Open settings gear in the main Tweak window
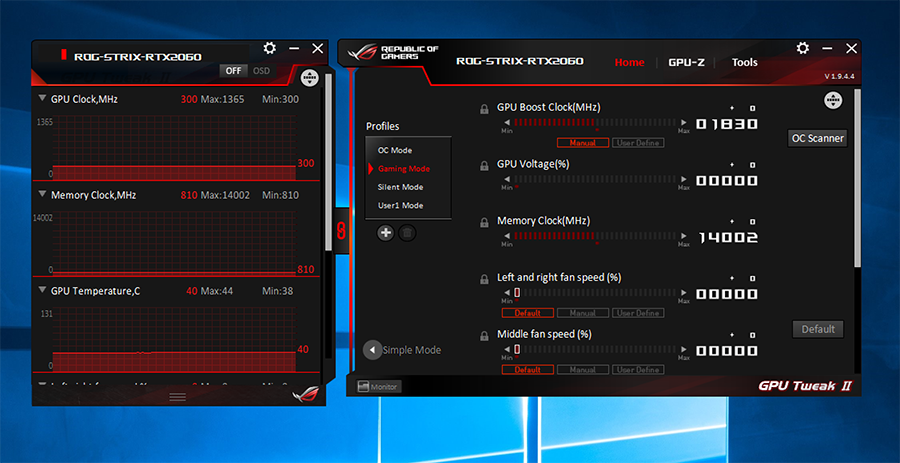 pos(803,48)
